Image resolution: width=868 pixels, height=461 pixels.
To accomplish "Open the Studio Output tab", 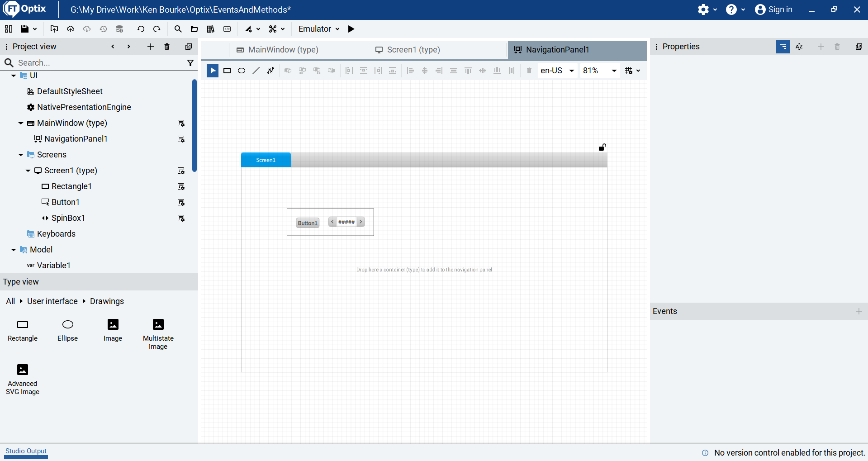I will coord(26,451).
